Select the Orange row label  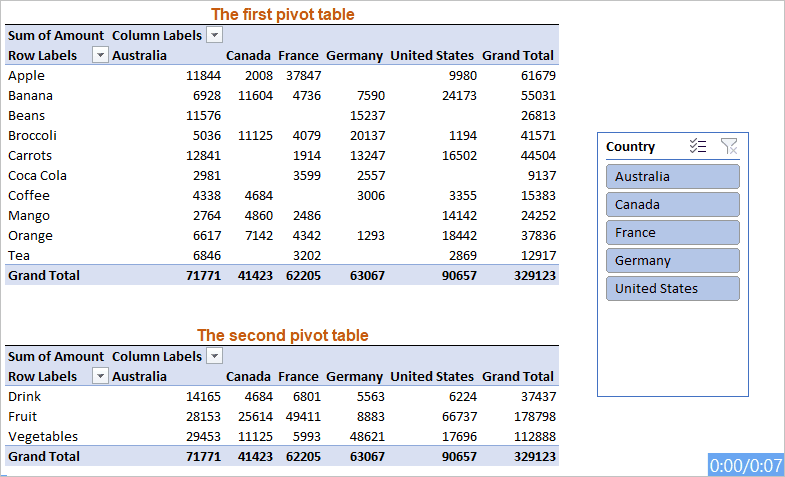click(x=31, y=236)
